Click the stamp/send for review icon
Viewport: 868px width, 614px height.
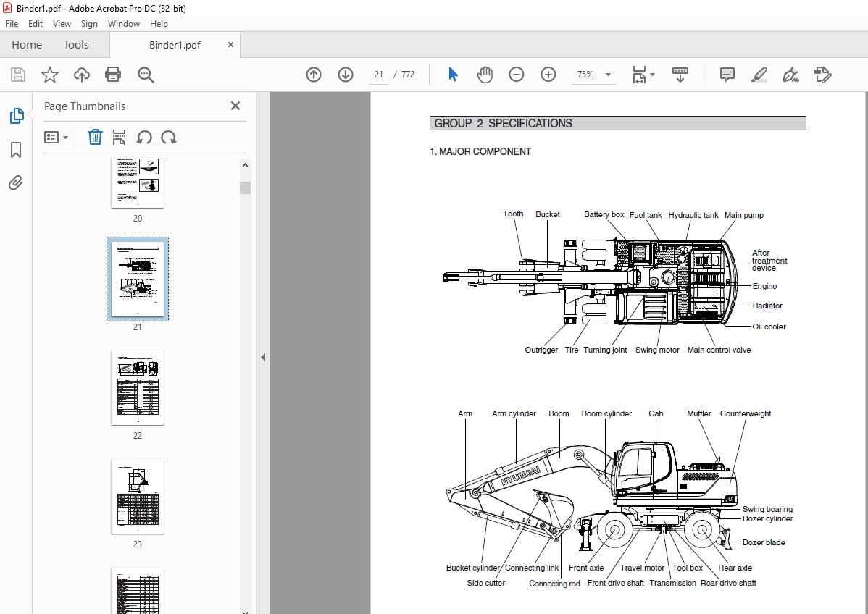coord(822,75)
